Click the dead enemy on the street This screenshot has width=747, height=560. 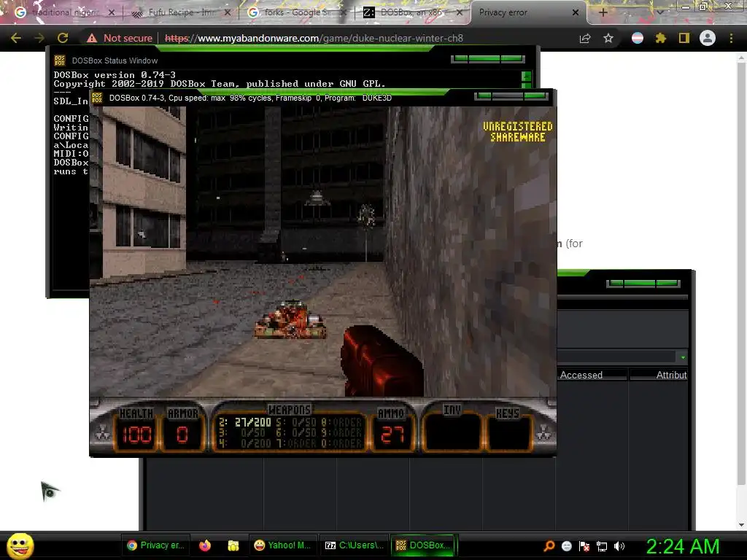coord(290,319)
